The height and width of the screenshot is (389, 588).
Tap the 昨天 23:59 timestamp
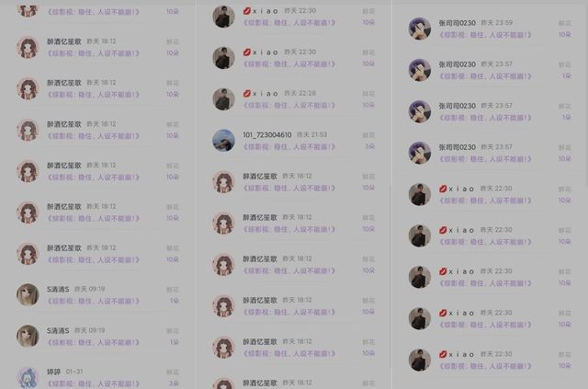[x=497, y=22]
